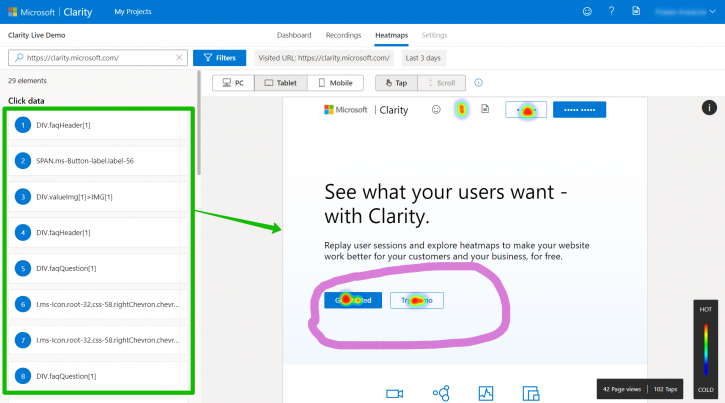Open the Recordings tab
The height and width of the screenshot is (403, 725).
[x=343, y=35]
